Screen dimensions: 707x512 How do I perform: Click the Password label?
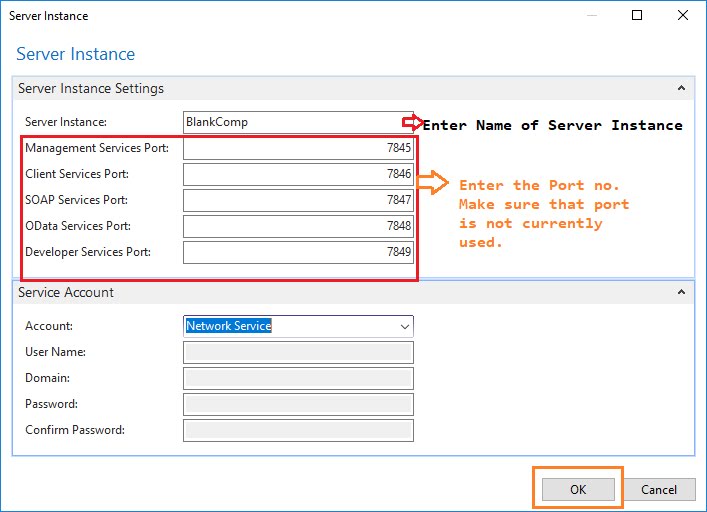point(51,404)
